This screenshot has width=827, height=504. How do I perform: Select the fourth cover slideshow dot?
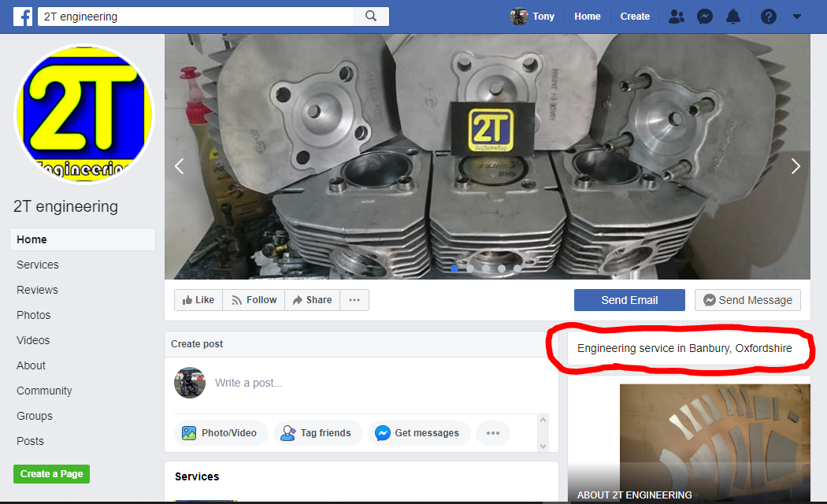[x=502, y=269]
